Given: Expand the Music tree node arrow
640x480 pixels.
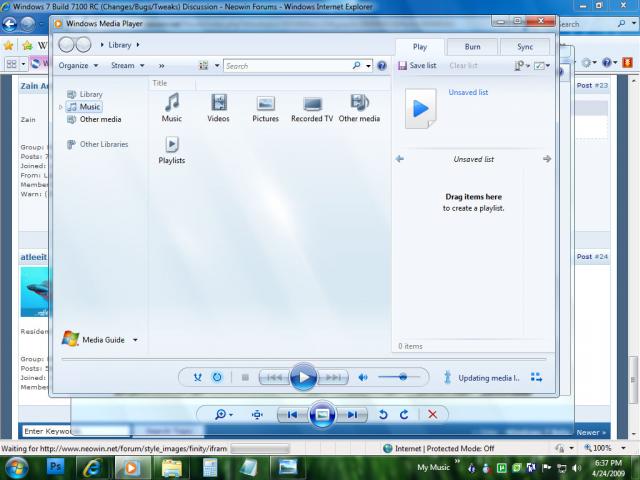Looking at the screenshot, I should (x=61, y=107).
